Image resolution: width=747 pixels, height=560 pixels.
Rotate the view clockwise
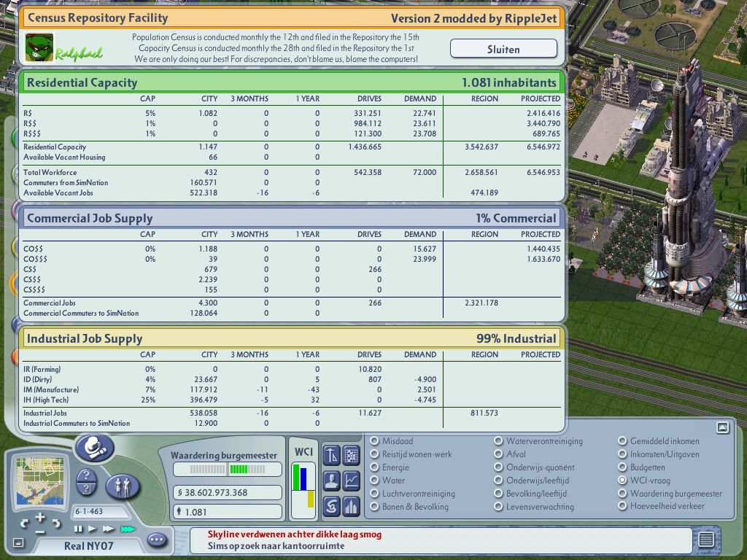coord(56,524)
